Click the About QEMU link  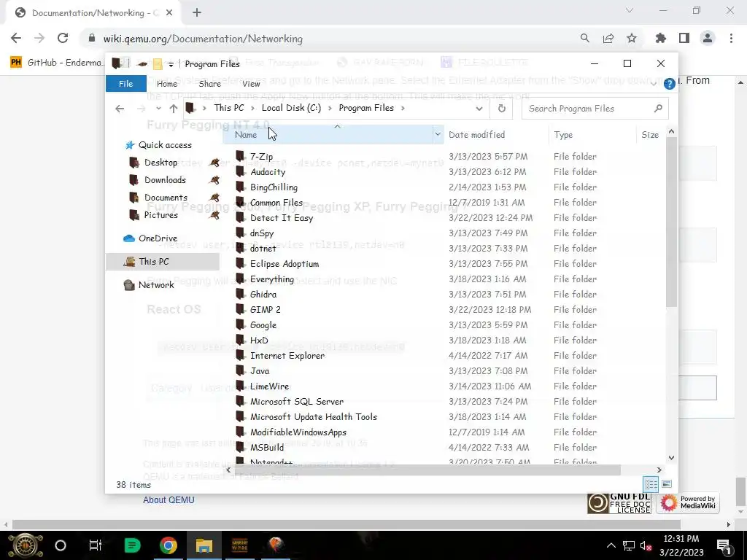click(x=169, y=500)
